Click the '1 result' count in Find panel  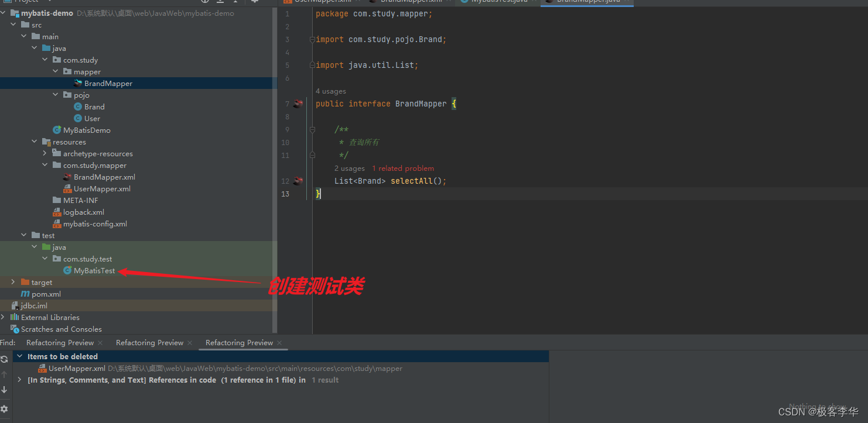pyautogui.click(x=325, y=380)
